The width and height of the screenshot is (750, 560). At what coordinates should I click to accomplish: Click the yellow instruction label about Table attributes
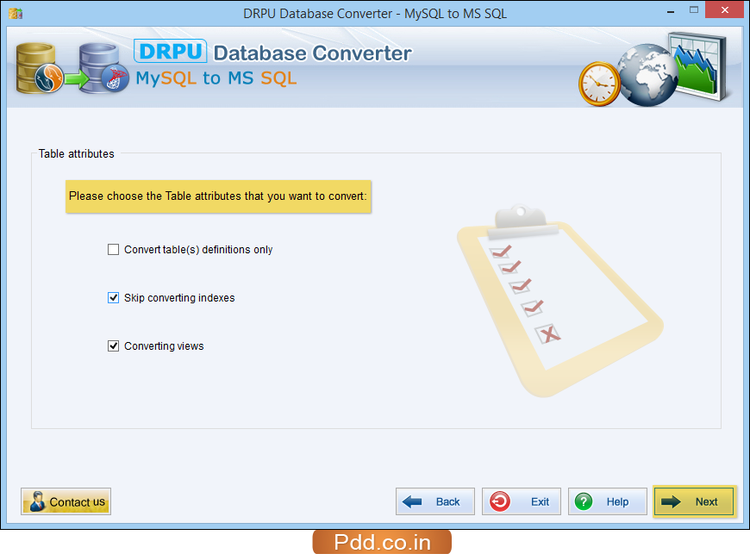[x=218, y=196]
